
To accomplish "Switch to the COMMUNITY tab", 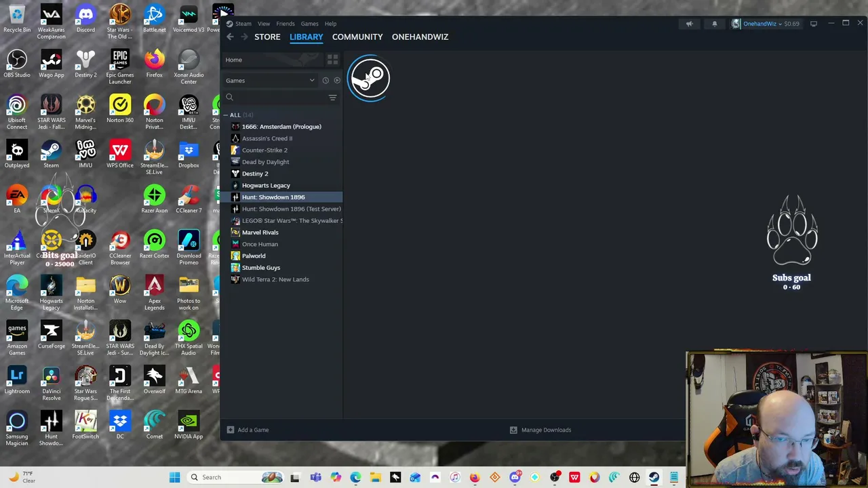I will pos(357,37).
